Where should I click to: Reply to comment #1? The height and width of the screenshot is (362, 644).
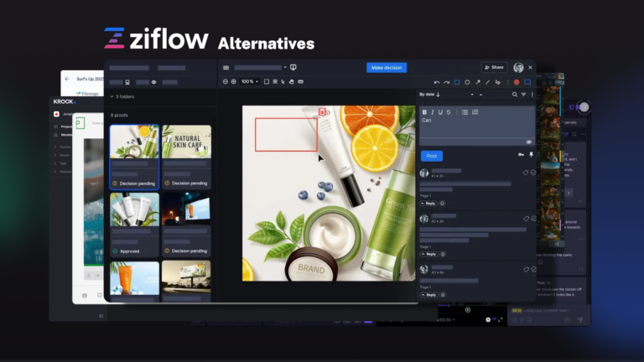tap(428, 204)
